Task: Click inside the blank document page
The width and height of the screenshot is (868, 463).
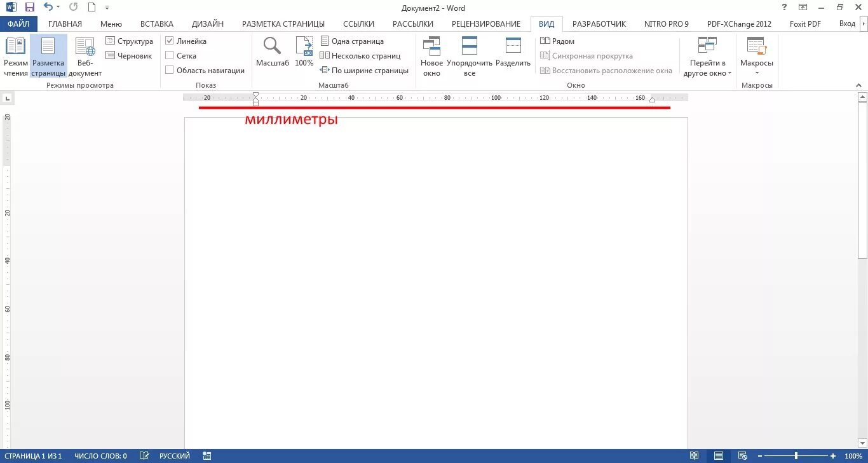Action: click(x=436, y=283)
